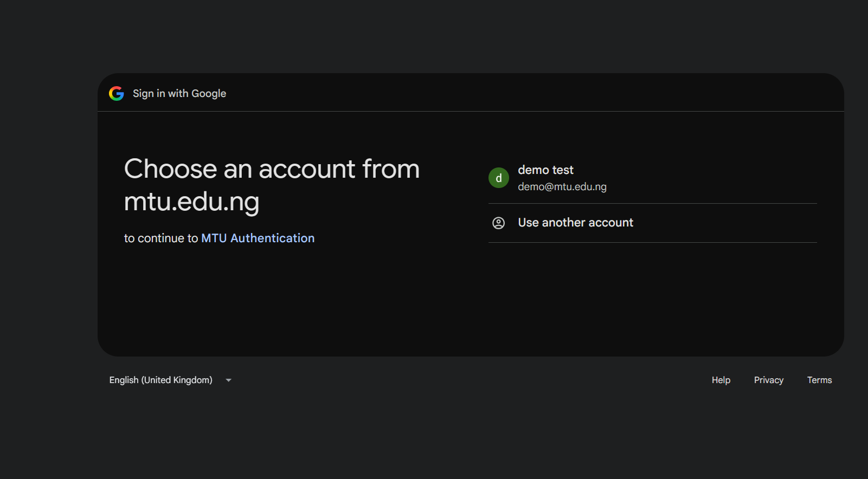The width and height of the screenshot is (868, 479).
Task: Open the Help link
Action: pos(721,380)
